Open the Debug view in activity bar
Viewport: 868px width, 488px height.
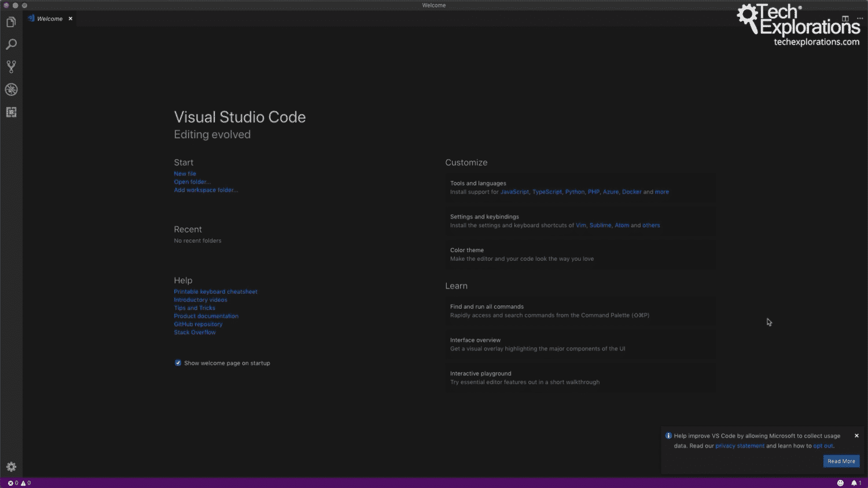(x=11, y=90)
